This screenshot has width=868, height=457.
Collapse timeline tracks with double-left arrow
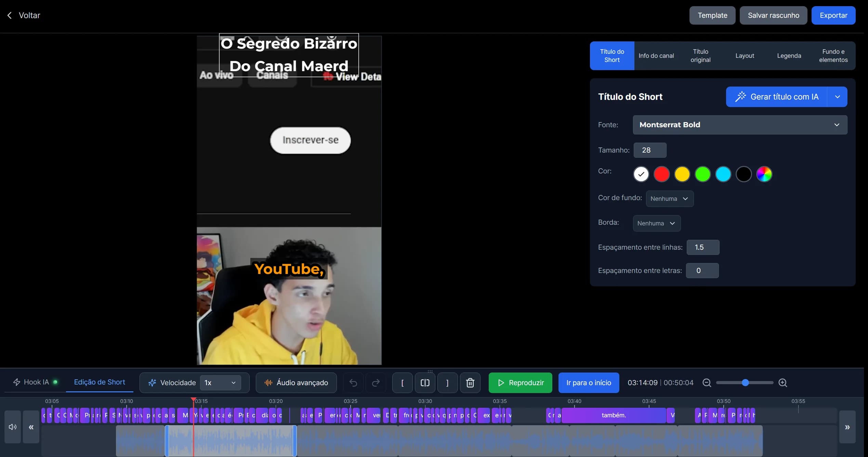point(31,427)
